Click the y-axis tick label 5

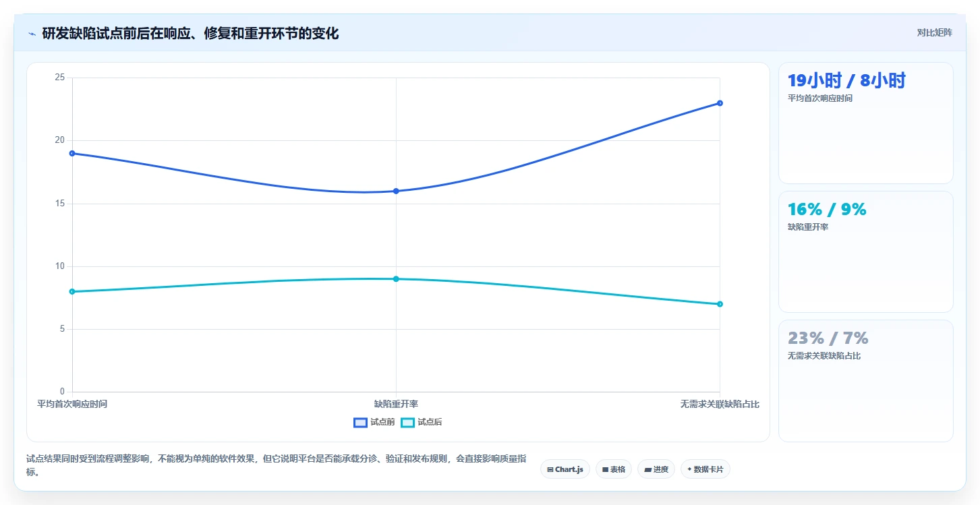(62, 329)
